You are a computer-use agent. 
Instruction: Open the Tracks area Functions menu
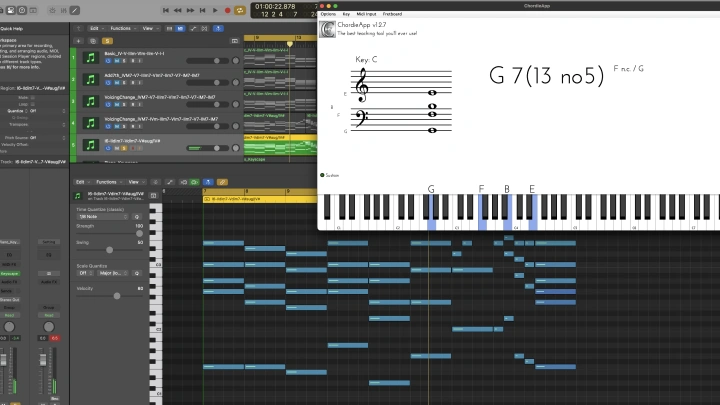pyautogui.click(x=122, y=28)
